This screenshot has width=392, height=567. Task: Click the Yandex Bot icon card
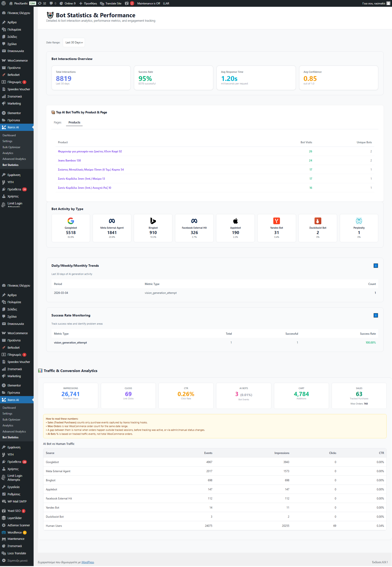click(276, 221)
